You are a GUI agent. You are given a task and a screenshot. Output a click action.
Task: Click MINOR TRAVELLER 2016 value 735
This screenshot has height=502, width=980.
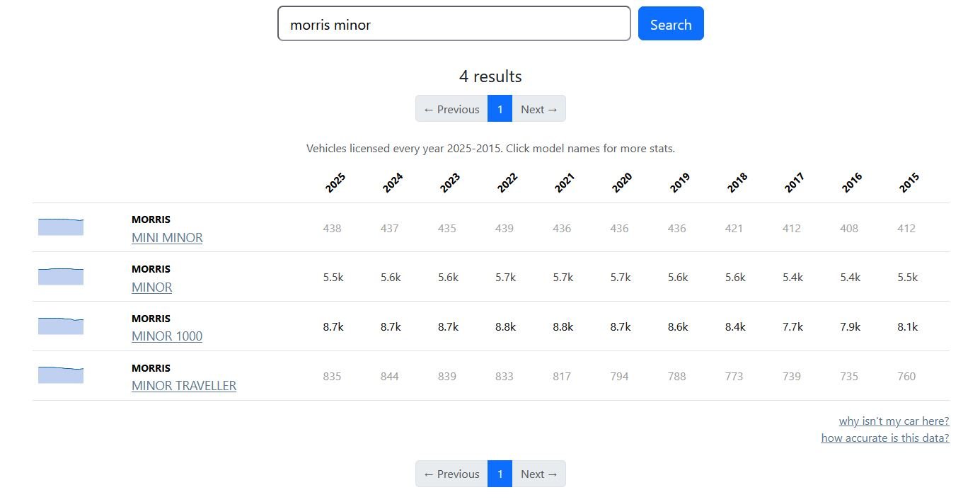click(x=849, y=376)
